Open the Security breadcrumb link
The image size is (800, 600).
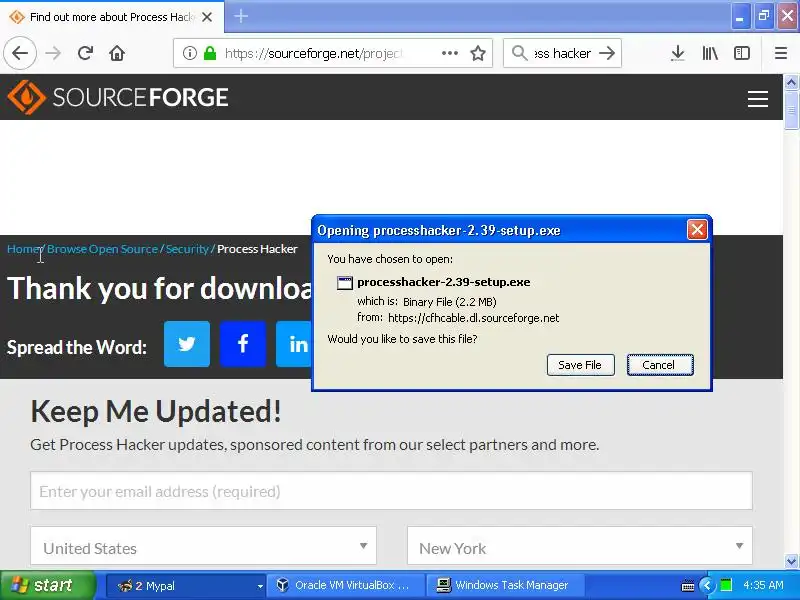click(187, 249)
